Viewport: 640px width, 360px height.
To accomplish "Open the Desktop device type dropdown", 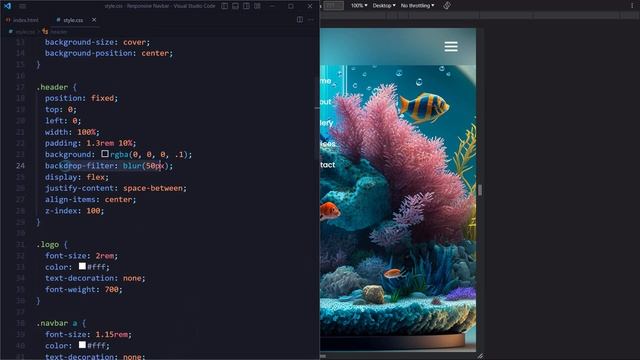I will (384, 6).
